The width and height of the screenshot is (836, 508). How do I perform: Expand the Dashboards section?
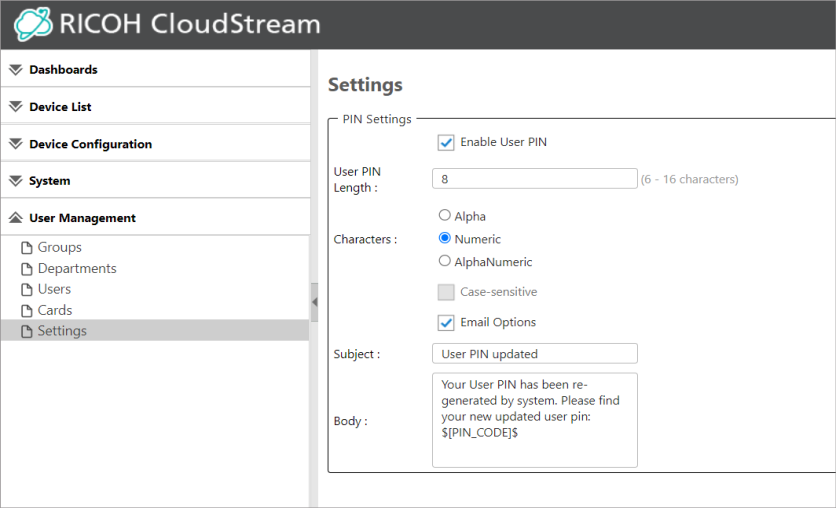pyautogui.click(x=63, y=70)
